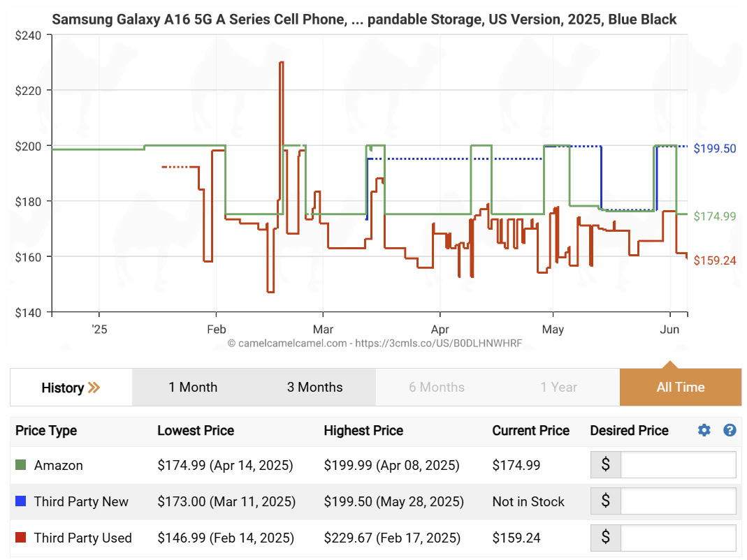
Task: Enter desired price for Amazon row
Action: point(678,465)
